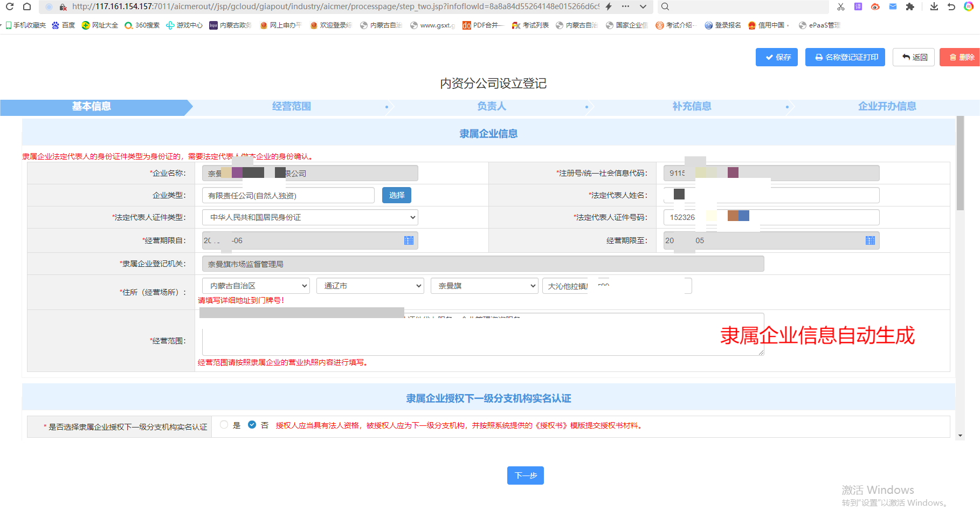The width and height of the screenshot is (980, 510).
Task: Click the 保存 save button
Action: [x=776, y=57]
